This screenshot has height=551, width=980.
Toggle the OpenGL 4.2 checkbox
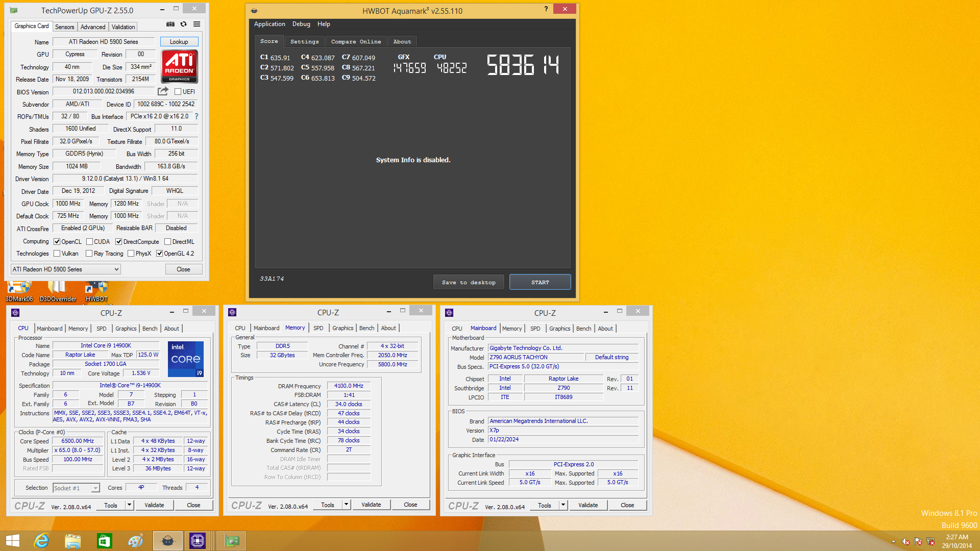tap(159, 254)
